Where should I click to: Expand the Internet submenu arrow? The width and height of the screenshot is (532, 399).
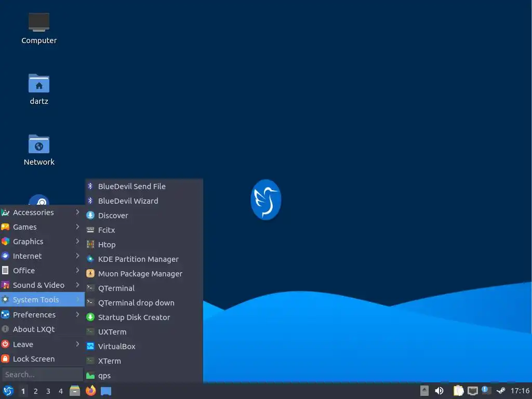pyautogui.click(x=77, y=256)
